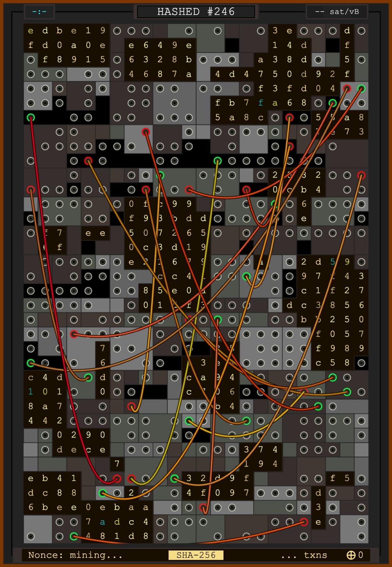The height and width of the screenshot is (567, 392).
Task: Click the Nonce: mining... status text
Action: [x=75, y=555]
